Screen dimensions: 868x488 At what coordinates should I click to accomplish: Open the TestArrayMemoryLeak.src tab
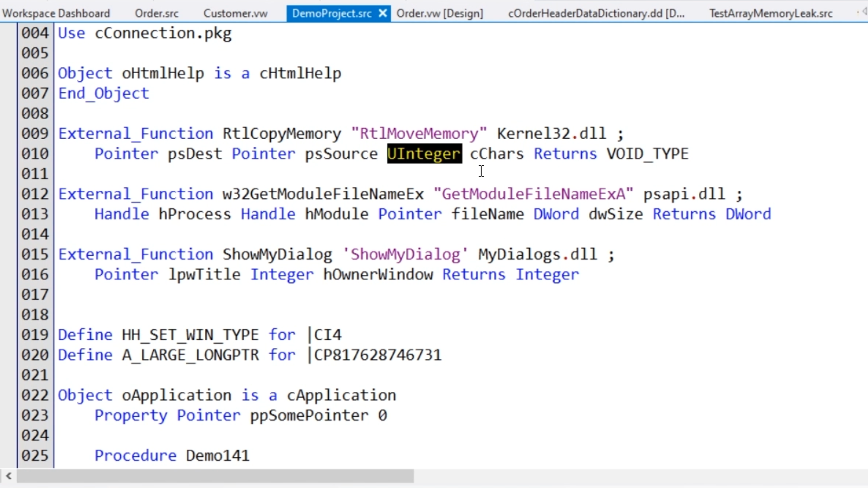click(770, 13)
